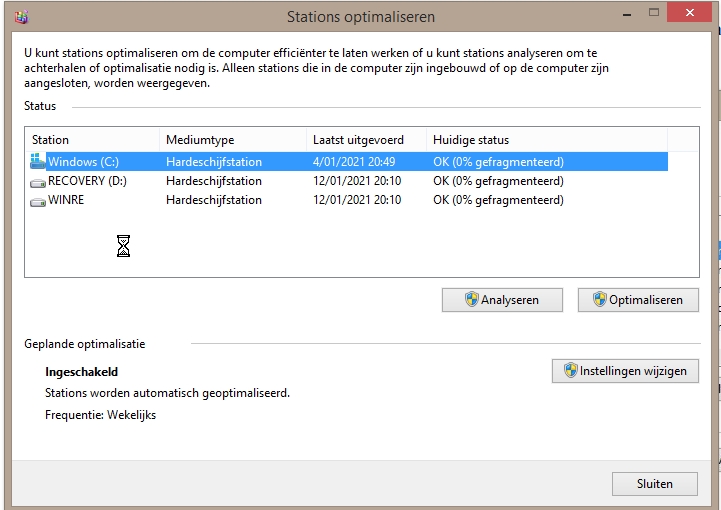Start optimizing with the Optimaliseren button
Screen dimensions: 721x510
click(638, 300)
